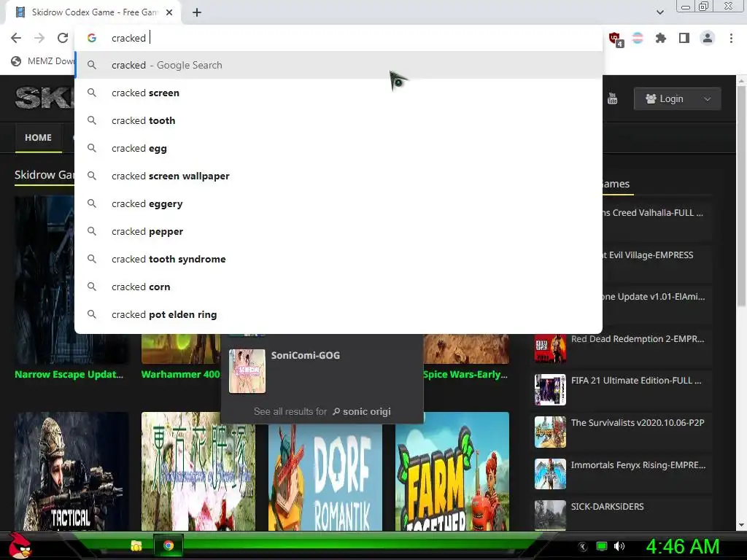
Task: Open the file explorer taskbar icon
Action: [x=136, y=545]
